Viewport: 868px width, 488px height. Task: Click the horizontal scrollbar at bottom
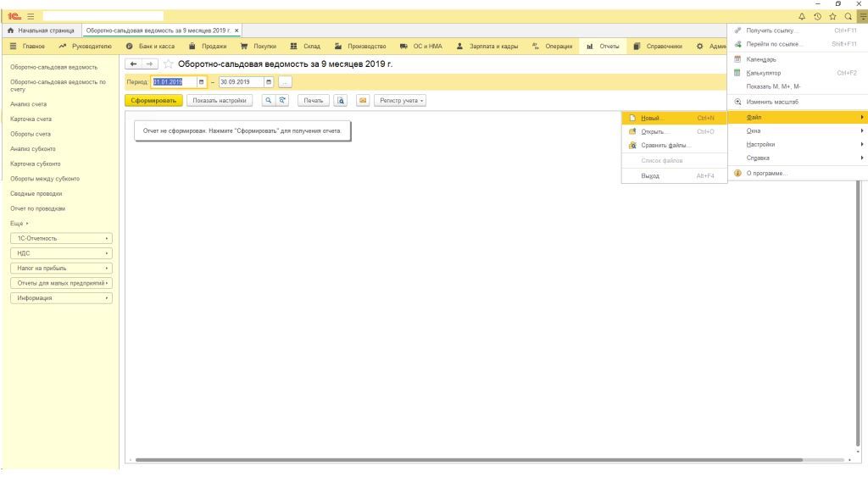(x=468, y=460)
